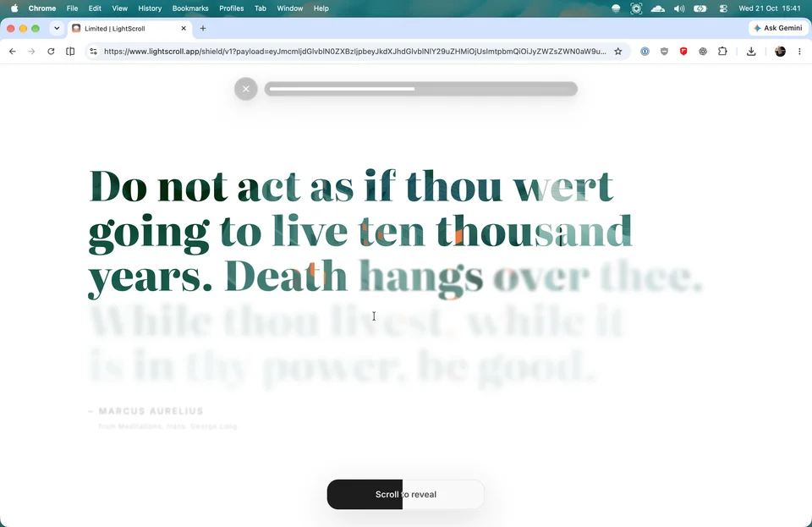This screenshot has height=527, width=812.
Task: Open the Chrome three-dot menu
Action: 799,52
